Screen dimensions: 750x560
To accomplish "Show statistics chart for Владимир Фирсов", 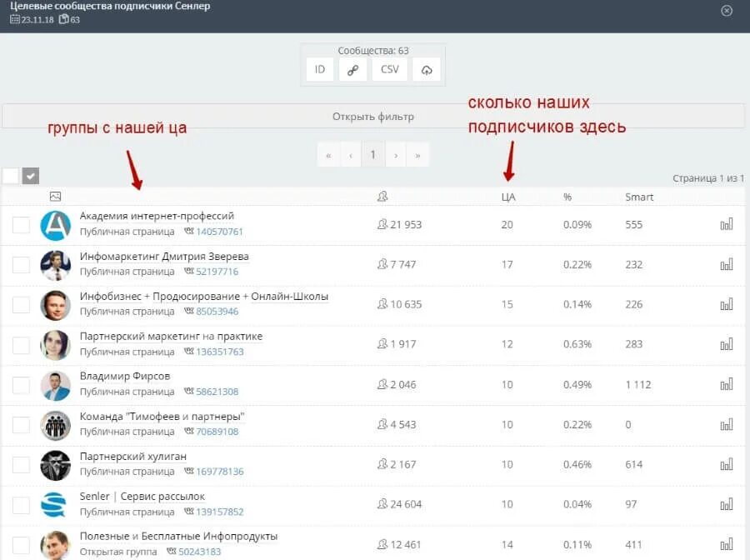I will click(x=727, y=384).
